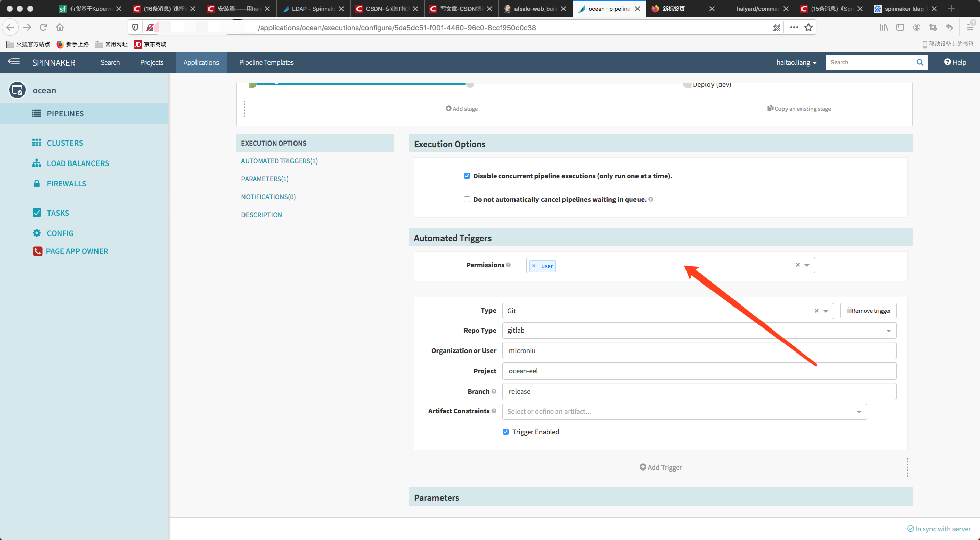Screen dimensions: 980x540
Task: Click the Artifact Constraints help icon
Action: 494,411
